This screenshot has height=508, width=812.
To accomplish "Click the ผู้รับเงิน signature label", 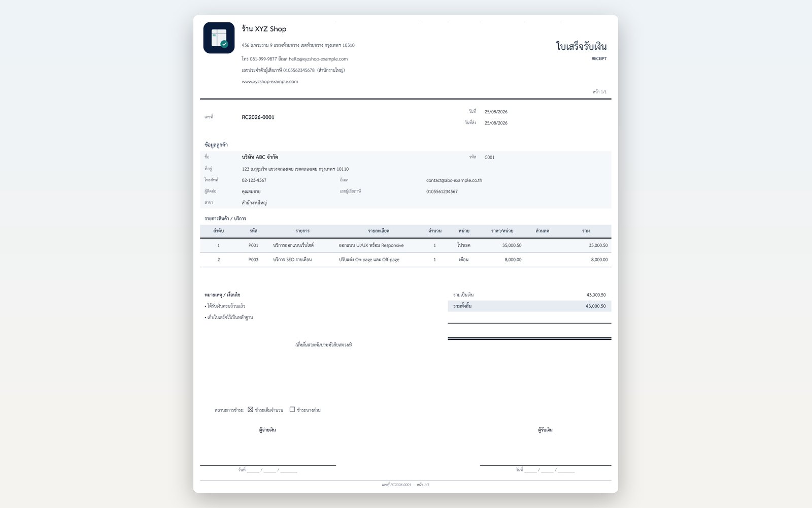I will pos(546,430).
